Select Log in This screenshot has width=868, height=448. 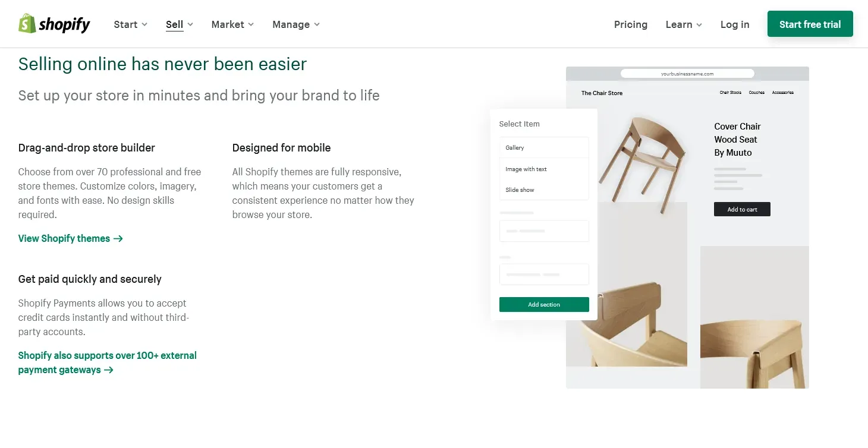click(x=735, y=24)
